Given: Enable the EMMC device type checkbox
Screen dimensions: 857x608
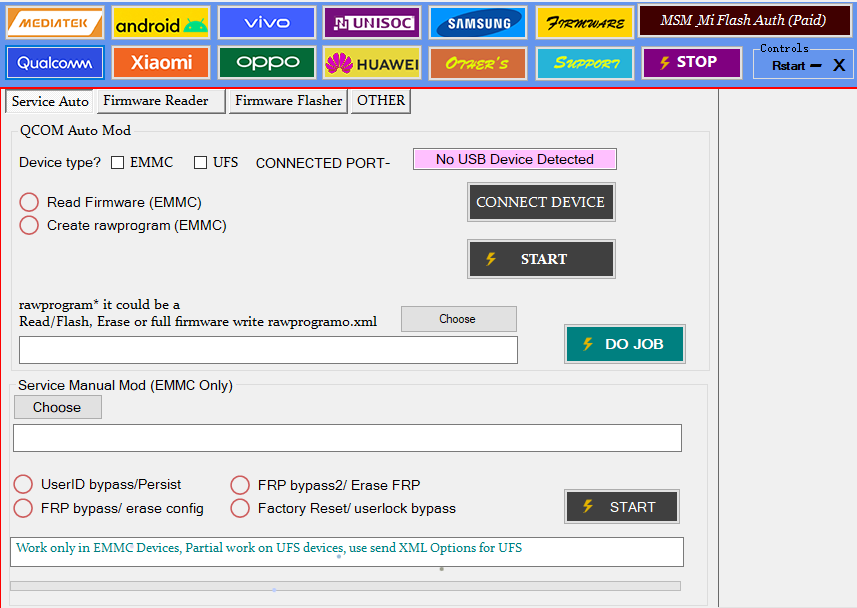Looking at the screenshot, I should 118,162.
